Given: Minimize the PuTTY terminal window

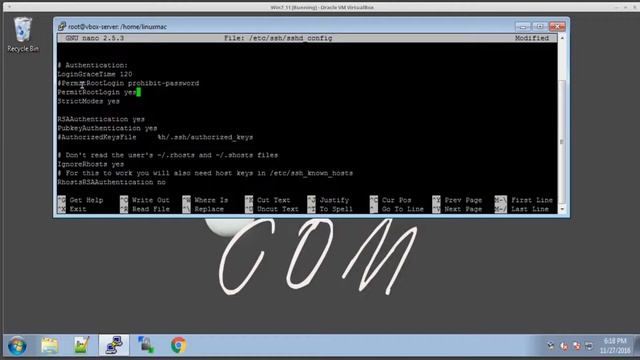Looking at the screenshot, I should point(523,27).
